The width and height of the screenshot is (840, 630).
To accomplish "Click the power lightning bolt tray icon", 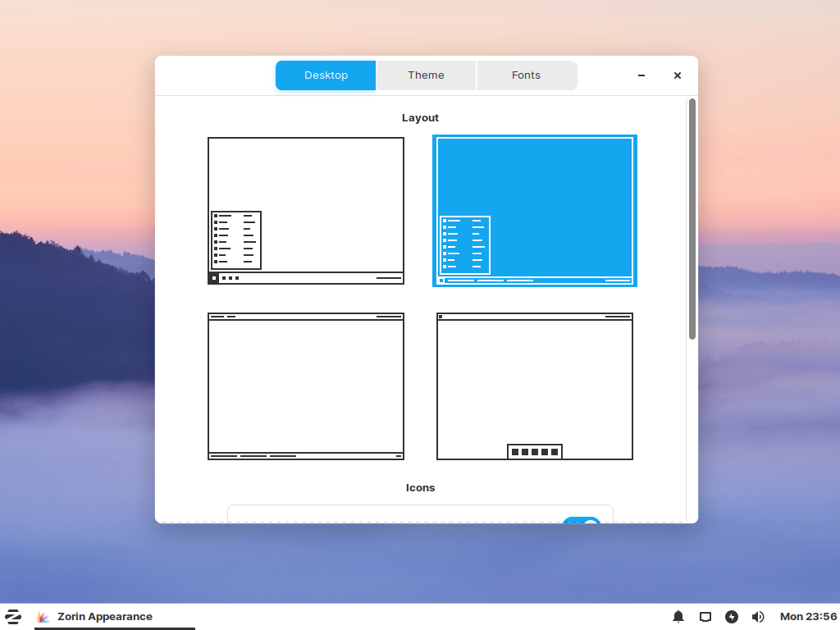I will coord(731,617).
